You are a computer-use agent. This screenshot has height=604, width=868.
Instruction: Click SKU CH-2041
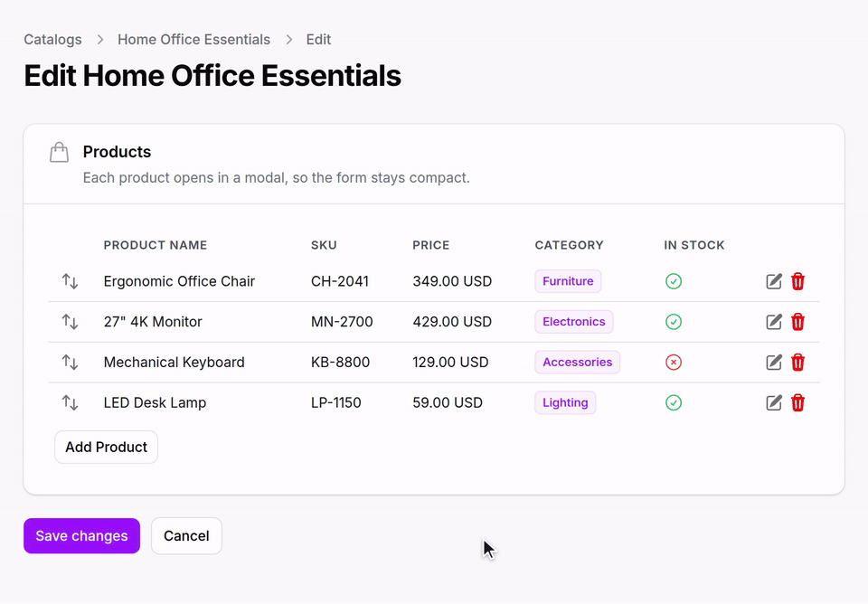(x=340, y=281)
